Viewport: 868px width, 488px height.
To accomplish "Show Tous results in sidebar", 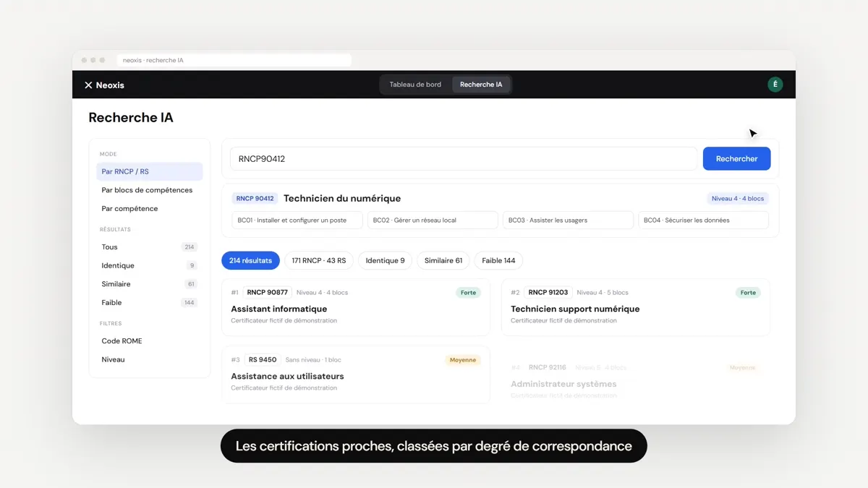I will pyautogui.click(x=150, y=247).
